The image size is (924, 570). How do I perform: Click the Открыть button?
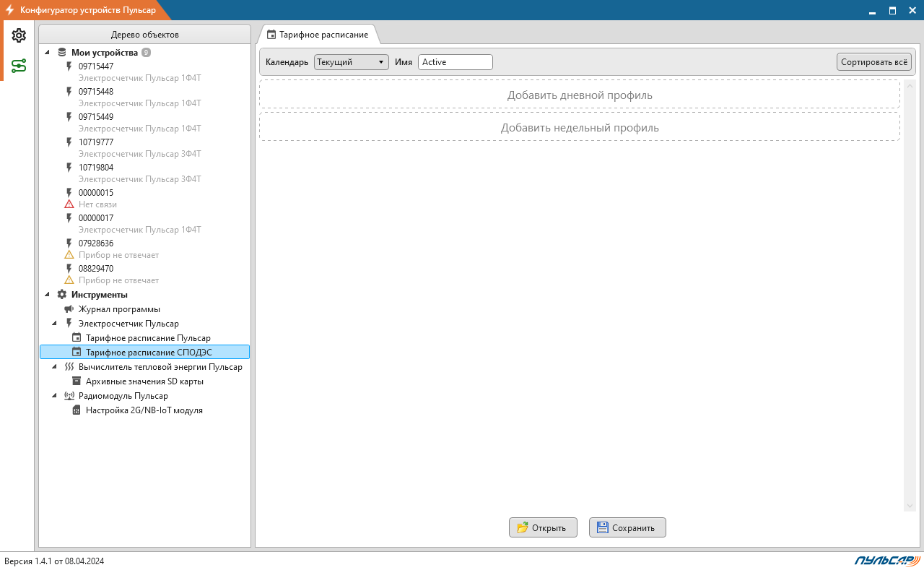point(543,527)
